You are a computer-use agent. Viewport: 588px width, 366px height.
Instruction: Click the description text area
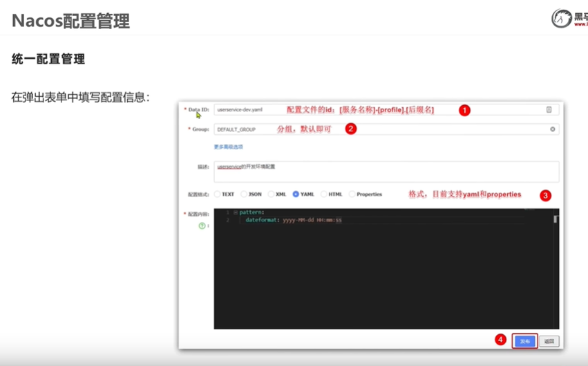(x=386, y=172)
